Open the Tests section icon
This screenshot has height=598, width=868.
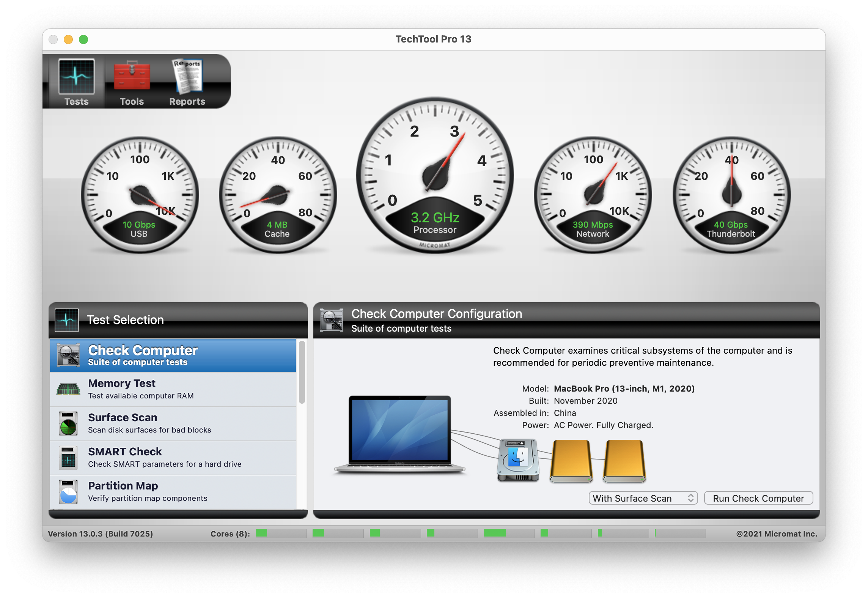pos(76,76)
